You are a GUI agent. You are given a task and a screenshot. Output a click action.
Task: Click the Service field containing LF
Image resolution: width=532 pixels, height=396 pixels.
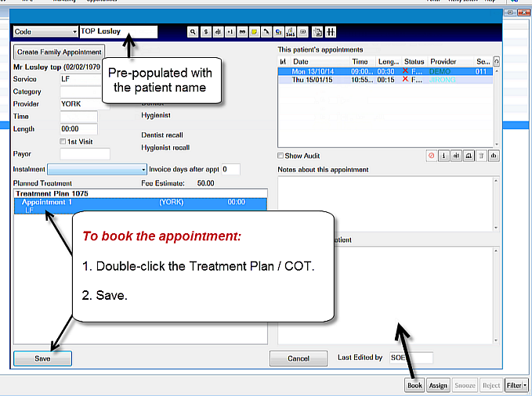[81, 79]
